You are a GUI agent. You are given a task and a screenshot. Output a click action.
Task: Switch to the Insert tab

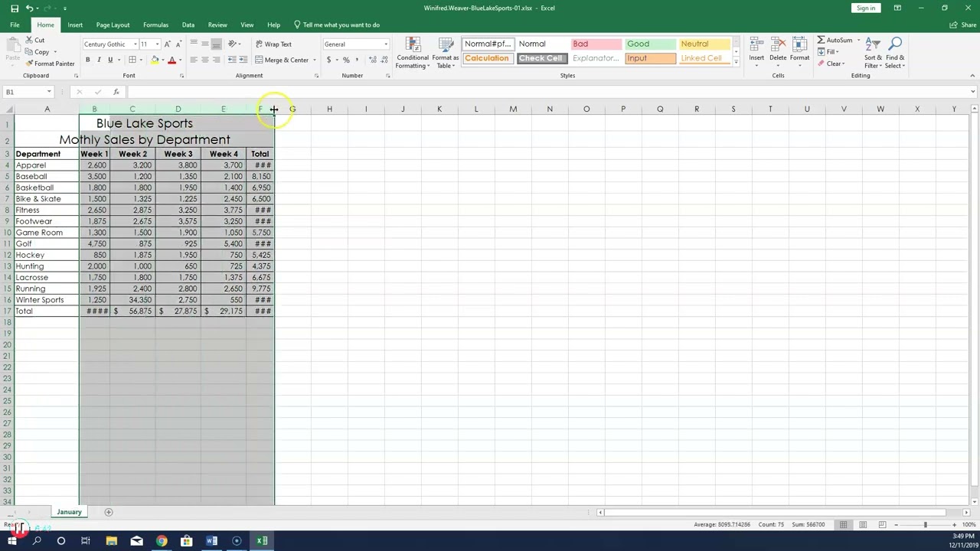pos(75,24)
